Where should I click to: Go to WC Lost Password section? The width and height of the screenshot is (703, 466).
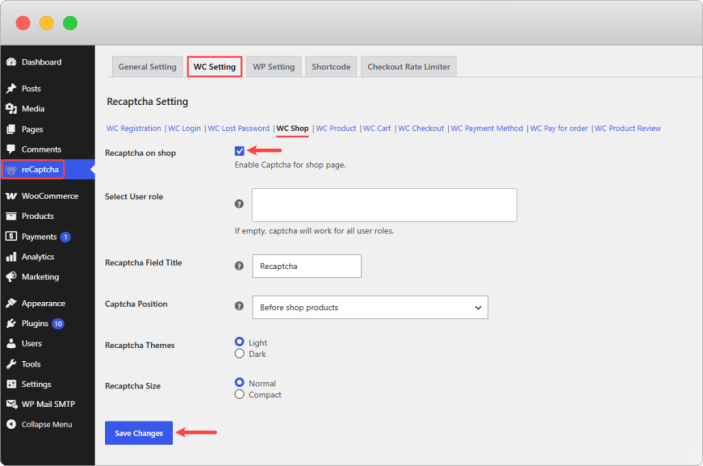pyautogui.click(x=239, y=128)
